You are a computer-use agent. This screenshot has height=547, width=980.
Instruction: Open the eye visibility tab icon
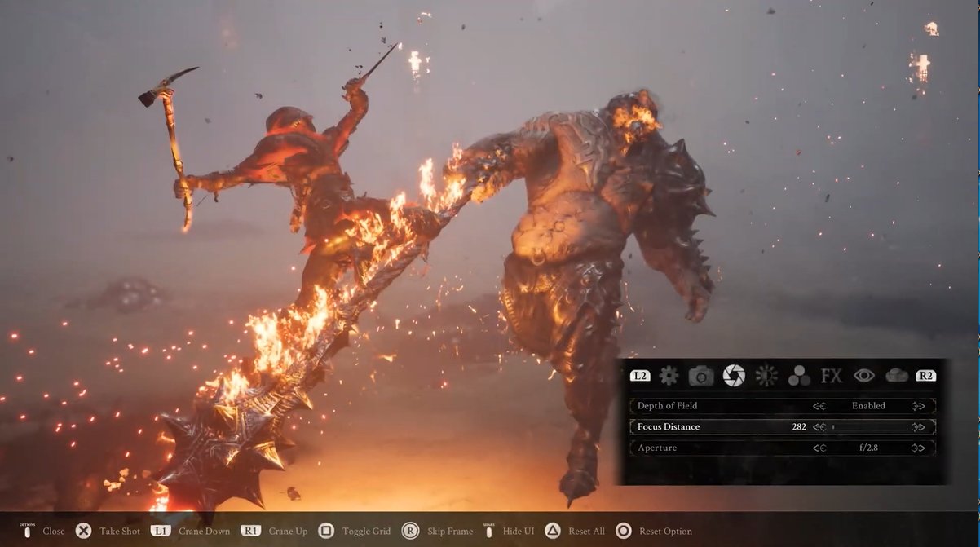click(x=864, y=376)
